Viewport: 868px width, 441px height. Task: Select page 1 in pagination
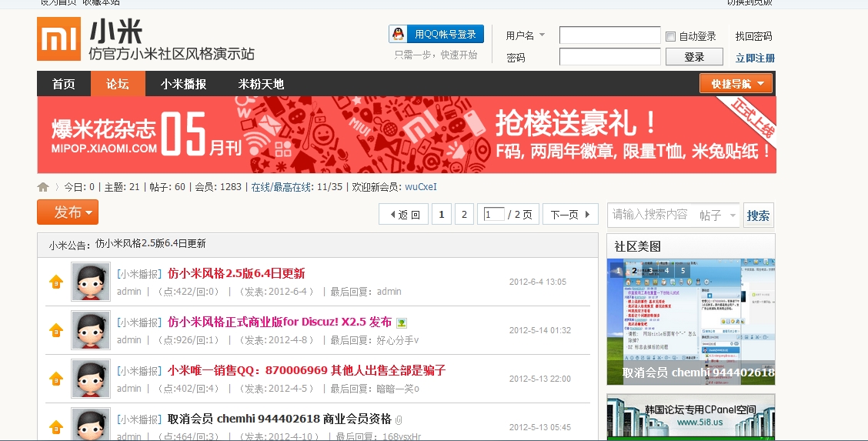[442, 214]
